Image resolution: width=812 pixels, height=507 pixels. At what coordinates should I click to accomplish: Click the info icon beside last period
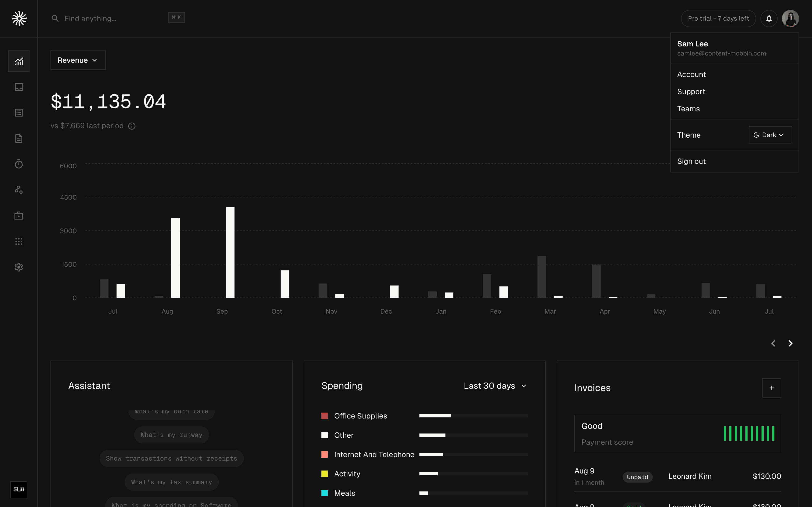[132, 126]
